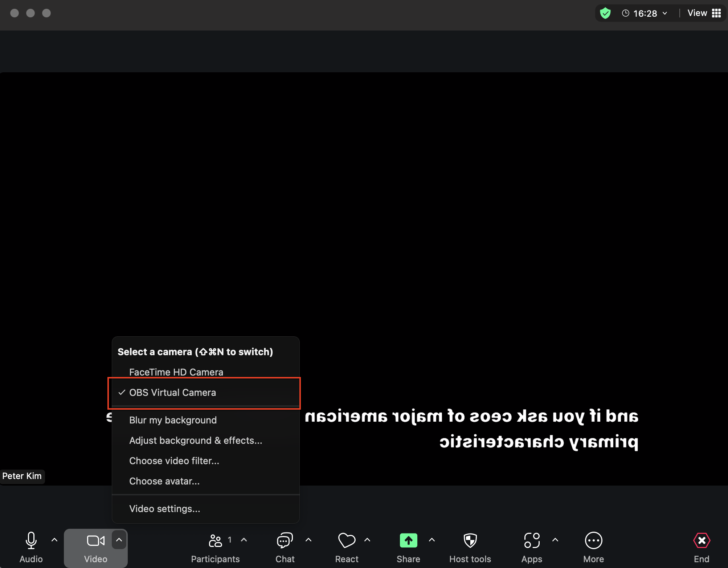Open the Participants panel icon

[215, 540]
